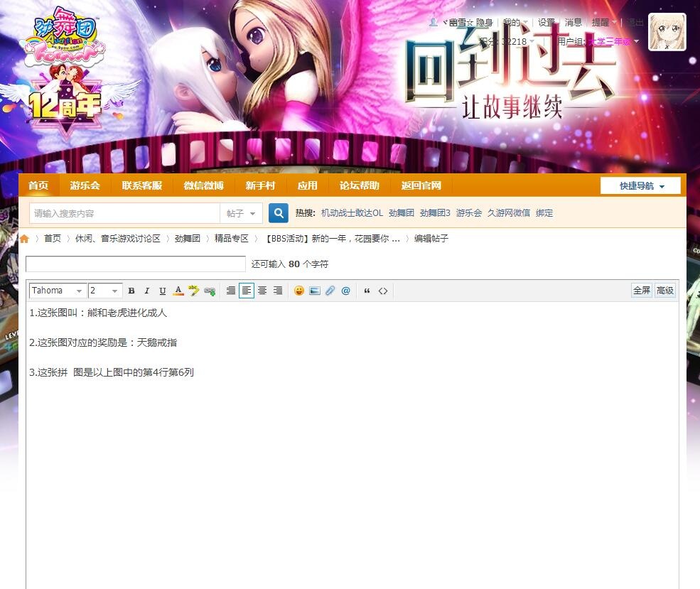Open the 联系客服 nav tab

click(x=142, y=185)
